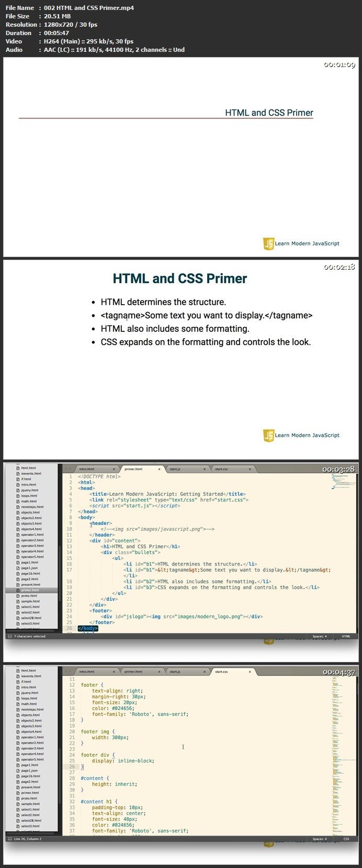Click line number 26 in the 00:03:28 editor gutter
The width and height of the screenshot is (362, 868).
click(x=70, y=628)
